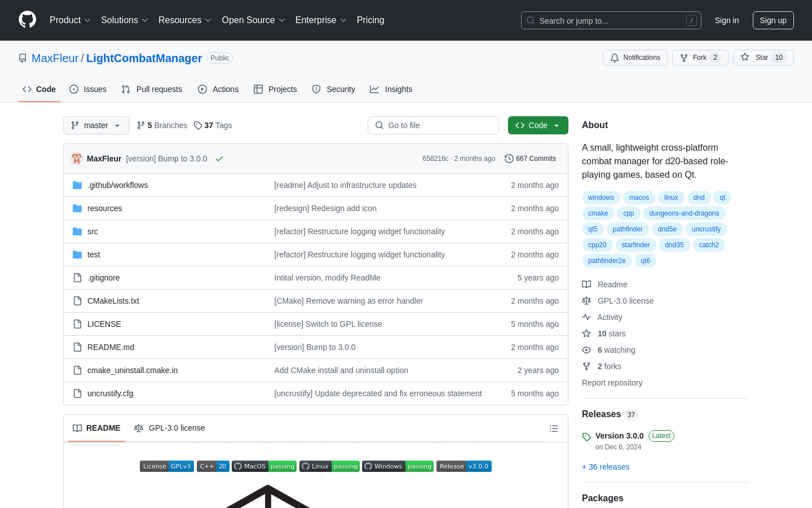Screen dimensions: 812x508
Task: Open the .github/workflows folder
Action: [117, 185]
